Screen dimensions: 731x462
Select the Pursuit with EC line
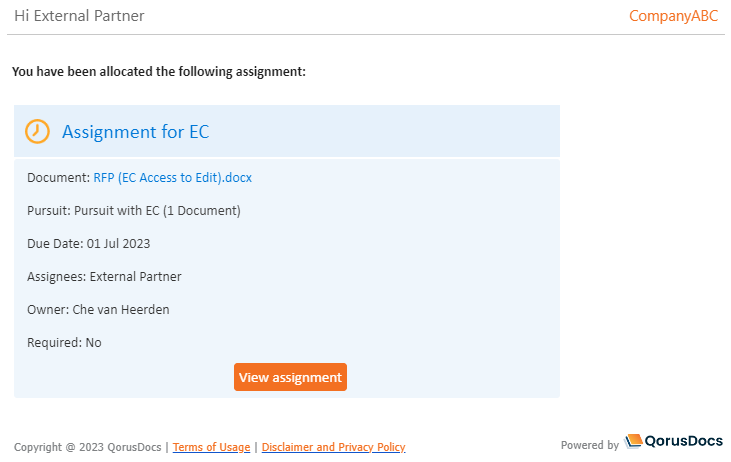pos(134,211)
